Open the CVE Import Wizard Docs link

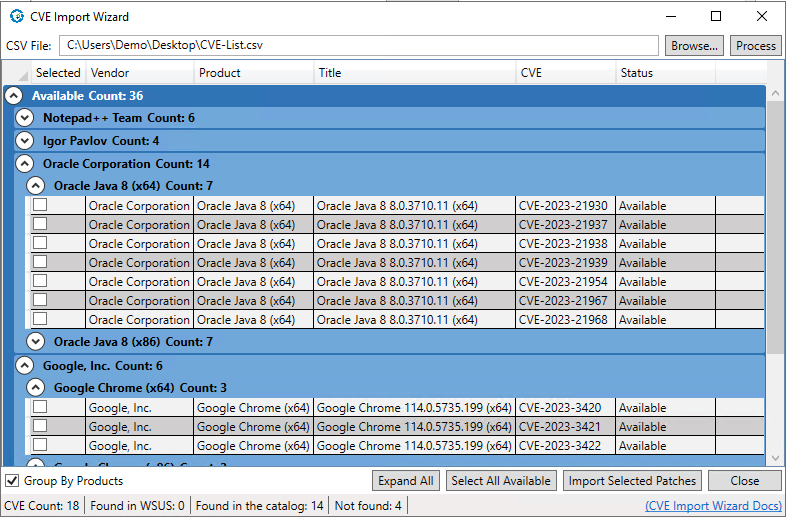coord(713,506)
